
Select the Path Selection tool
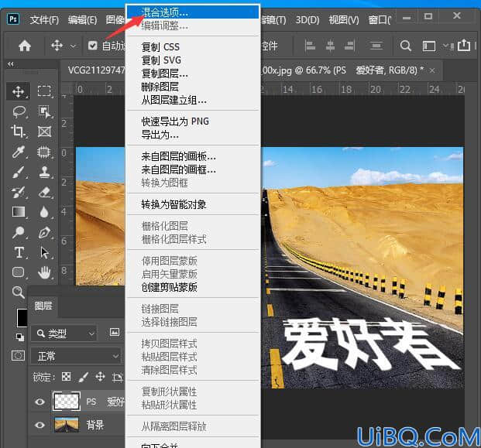point(45,253)
